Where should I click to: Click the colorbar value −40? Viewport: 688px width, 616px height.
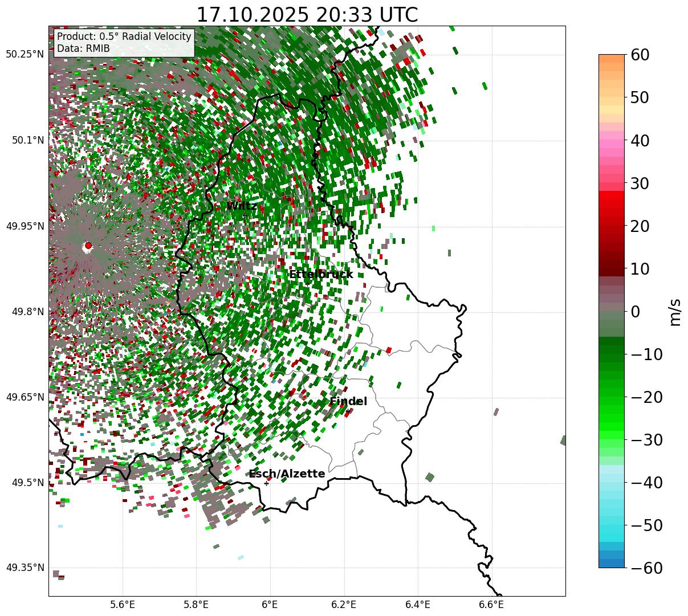(x=647, y=482)
